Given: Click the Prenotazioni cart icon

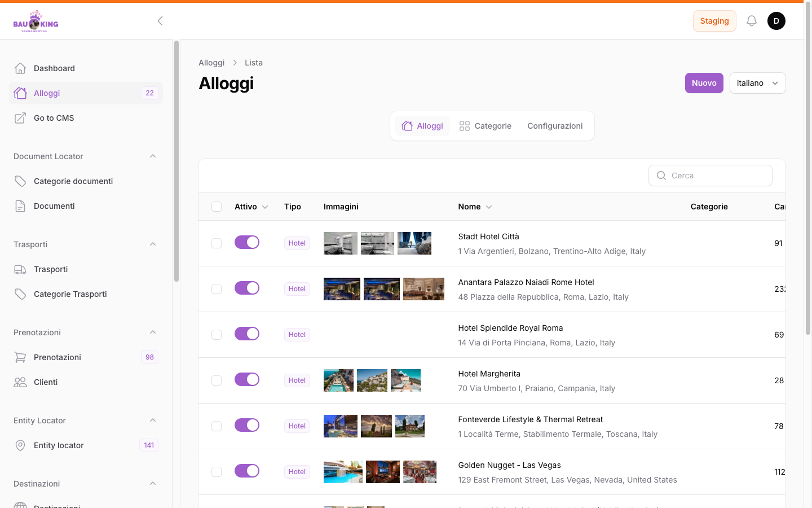Looking at the screenshot, I should coord(20,357).
